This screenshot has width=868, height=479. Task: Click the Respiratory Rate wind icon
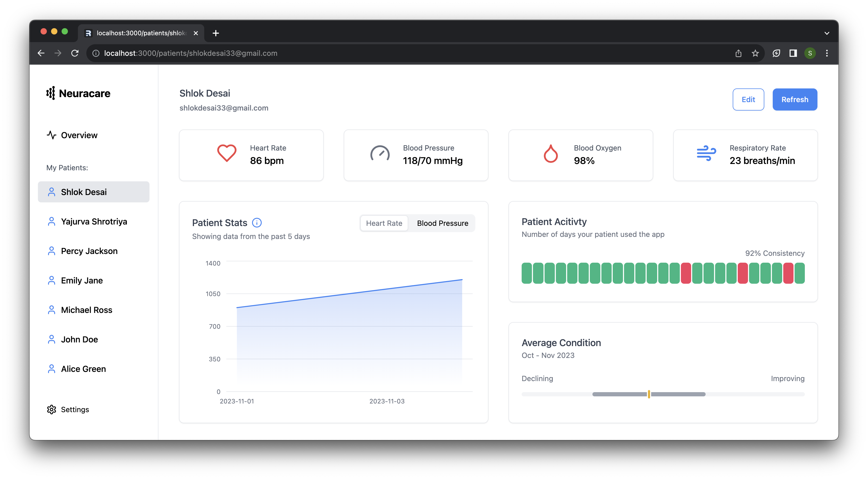[706, 153]
